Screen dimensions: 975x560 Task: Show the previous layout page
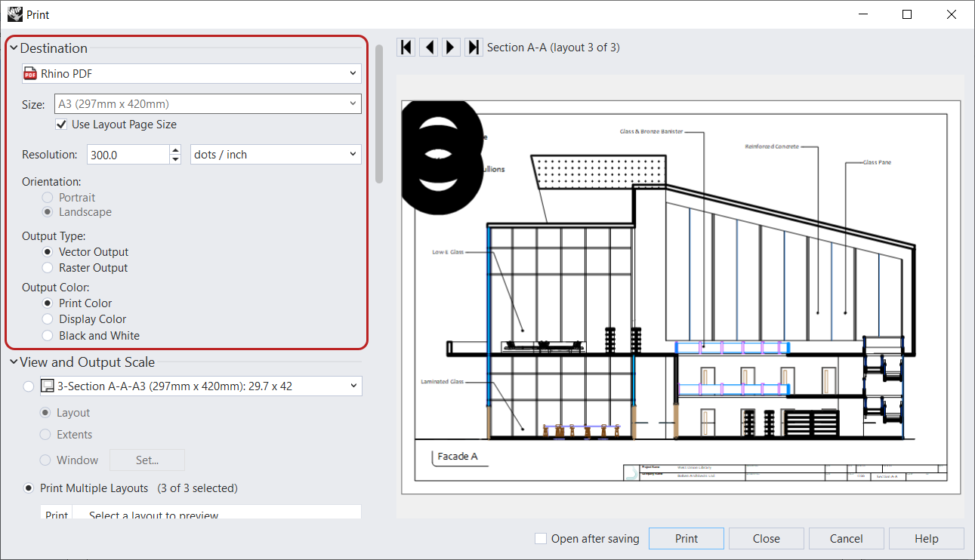(429, 48)
